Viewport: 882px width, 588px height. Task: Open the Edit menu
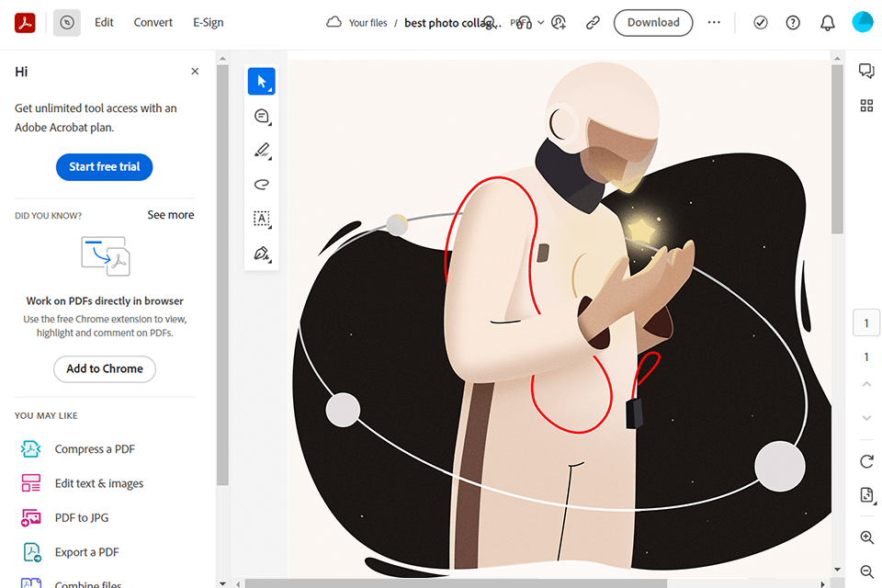(x=104, y=22)
